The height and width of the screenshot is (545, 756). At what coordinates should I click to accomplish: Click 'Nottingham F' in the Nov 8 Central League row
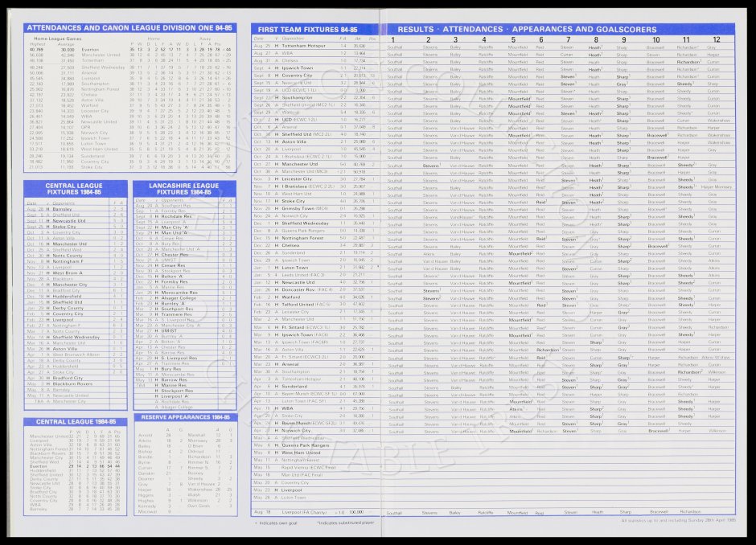click(68, 261)
